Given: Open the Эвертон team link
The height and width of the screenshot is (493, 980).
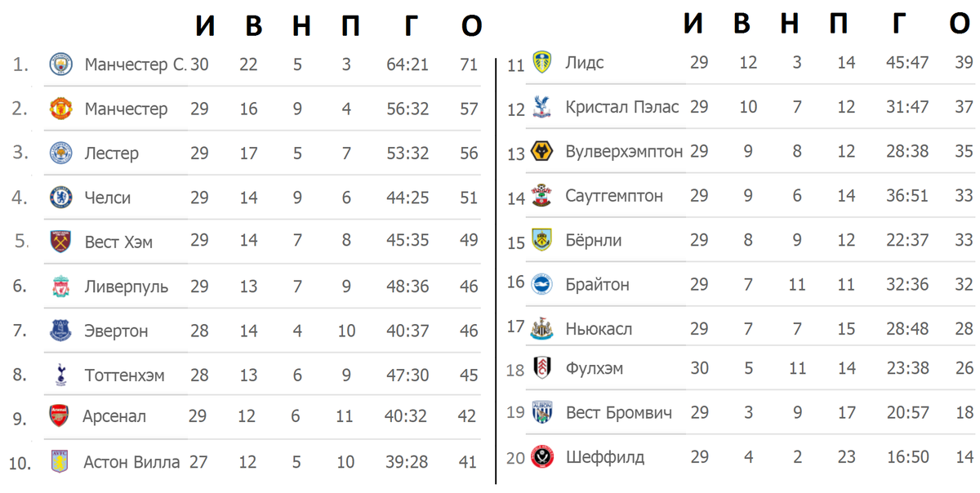Looking at the screenshot, I should tap(117, 331).
